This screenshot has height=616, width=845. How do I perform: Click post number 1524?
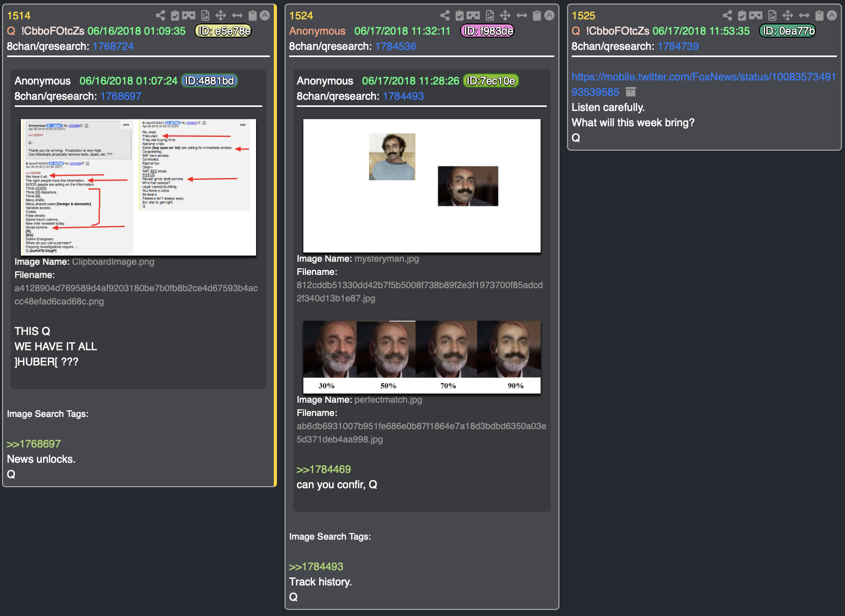click(x=301, y=16)
